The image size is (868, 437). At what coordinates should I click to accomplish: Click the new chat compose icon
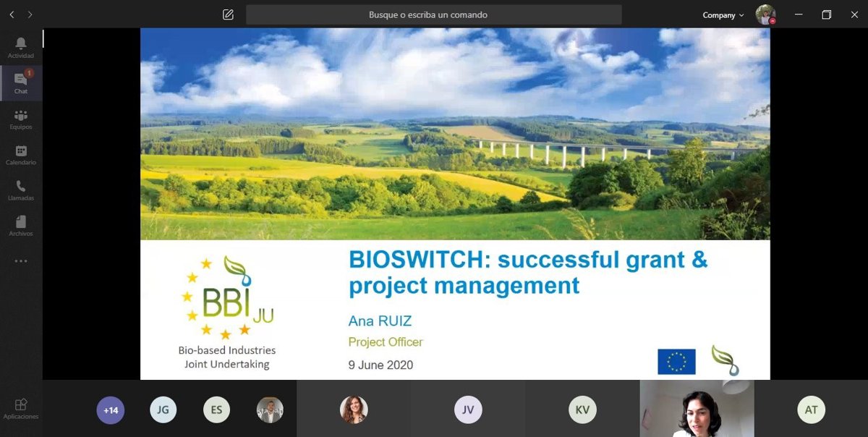click(x=229, y=14)
